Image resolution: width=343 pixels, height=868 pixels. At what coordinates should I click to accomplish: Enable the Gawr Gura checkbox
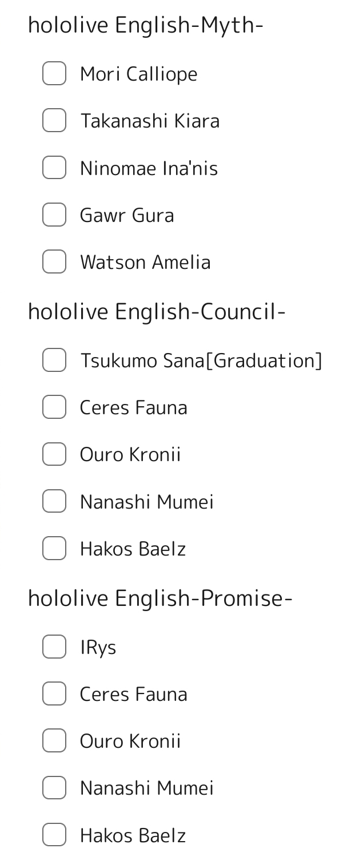click(x=54, y=215)
